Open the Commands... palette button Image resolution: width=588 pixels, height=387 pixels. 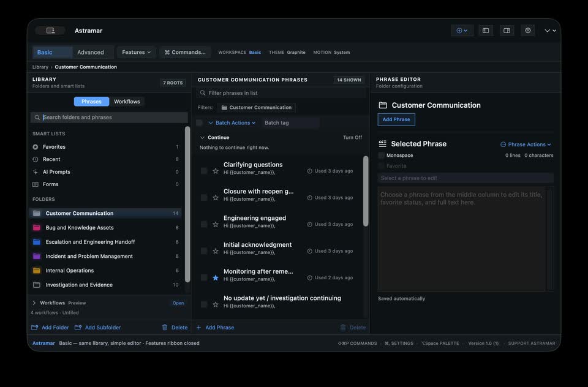pos(185,52)
